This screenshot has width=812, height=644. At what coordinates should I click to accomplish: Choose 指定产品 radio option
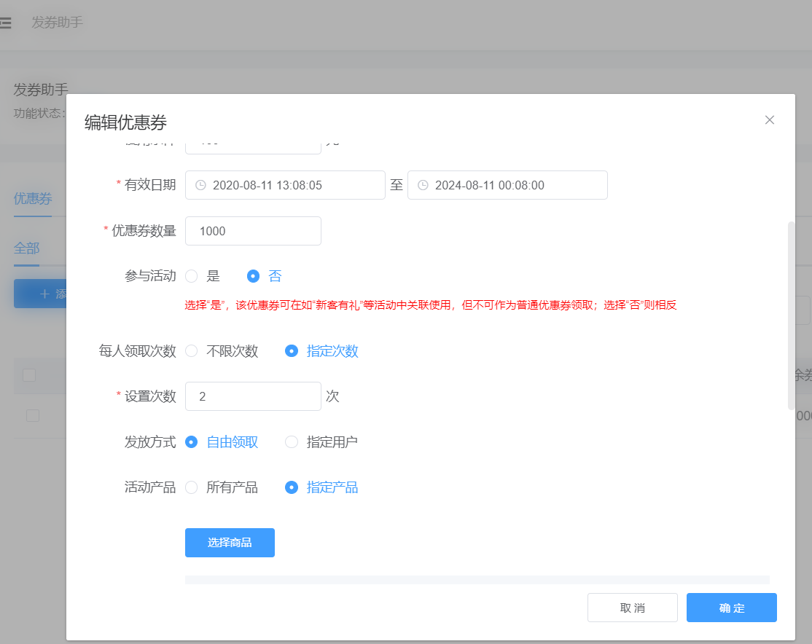tap(292, 488)
